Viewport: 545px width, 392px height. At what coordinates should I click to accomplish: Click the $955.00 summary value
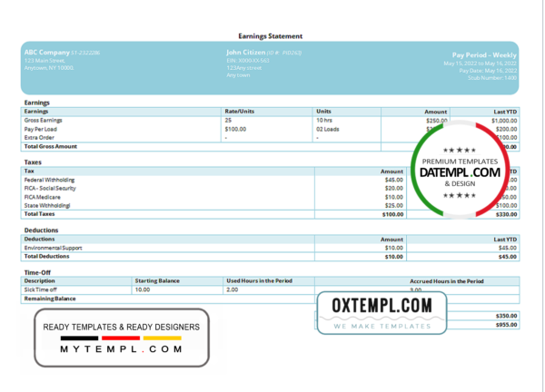(x=507, y=325)
